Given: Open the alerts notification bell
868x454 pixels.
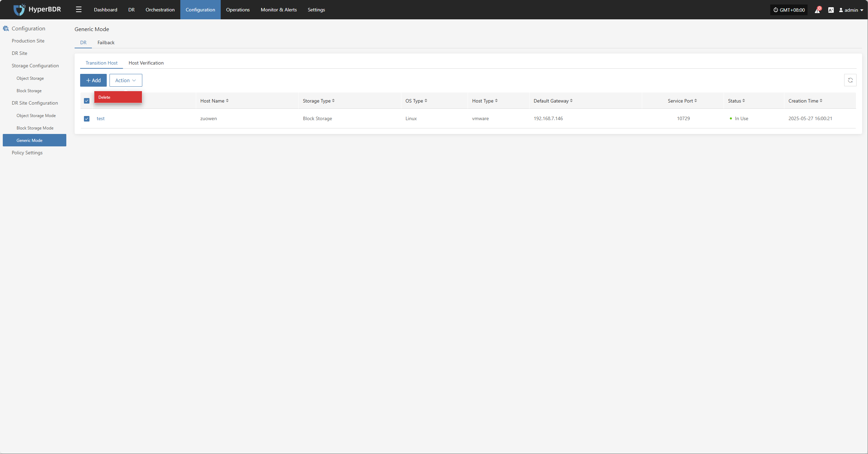Looking at the screenshot, I should [817, 10].
